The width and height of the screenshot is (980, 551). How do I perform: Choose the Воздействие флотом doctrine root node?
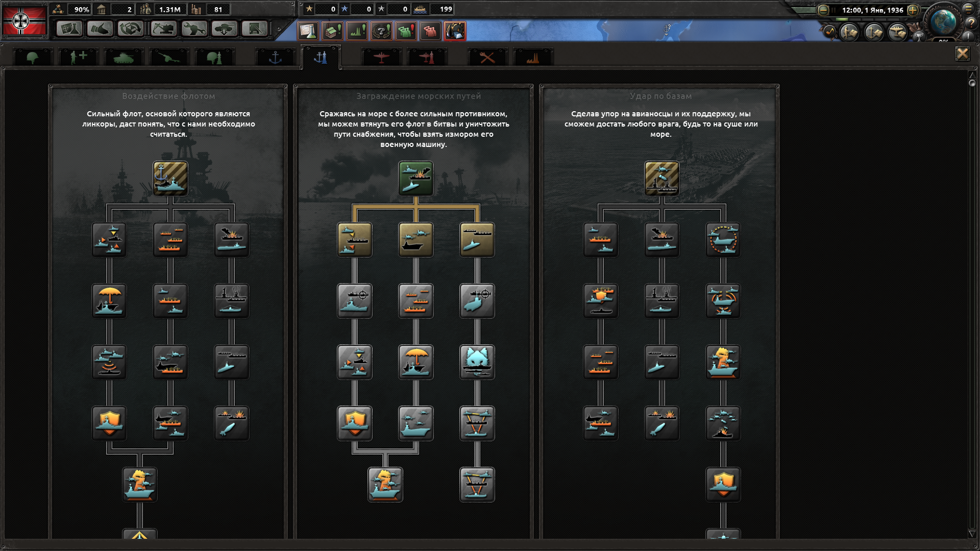pyautogui.click(x=170, y=178)
